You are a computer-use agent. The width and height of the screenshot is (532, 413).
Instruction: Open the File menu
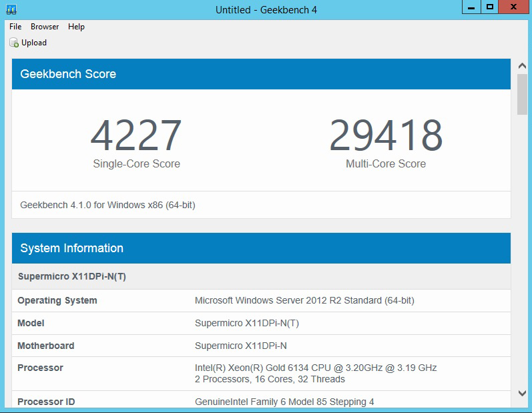[15, 27]
